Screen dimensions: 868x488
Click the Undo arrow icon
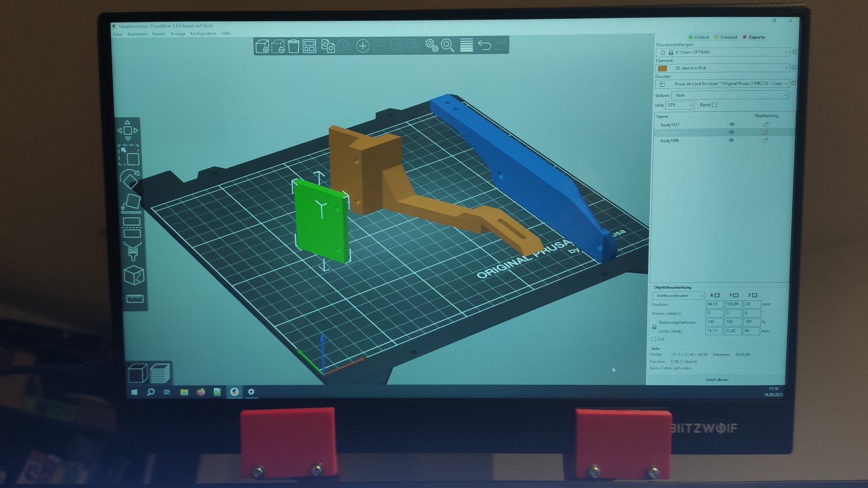484,45
